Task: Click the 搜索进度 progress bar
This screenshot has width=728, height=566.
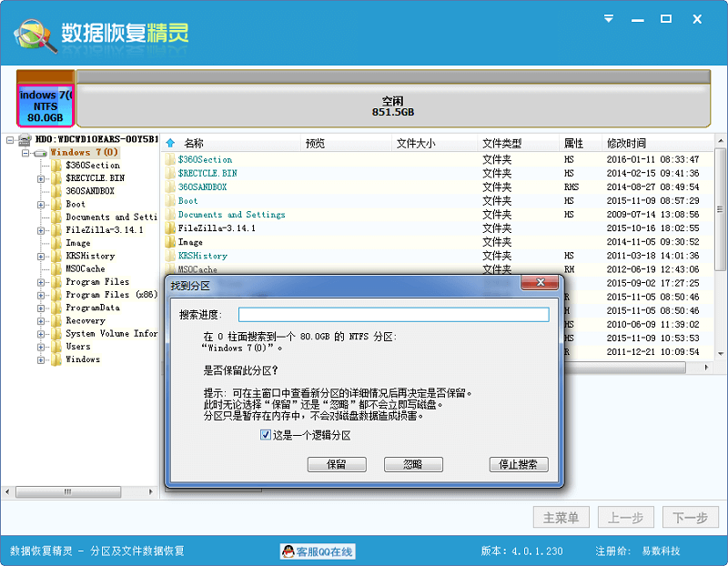Action: point(394,314)
